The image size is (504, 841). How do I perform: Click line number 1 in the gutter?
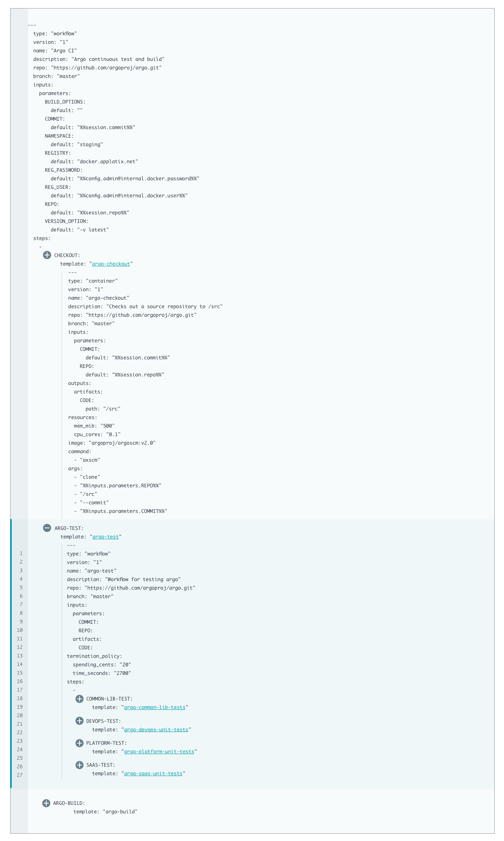click(21, 553)
